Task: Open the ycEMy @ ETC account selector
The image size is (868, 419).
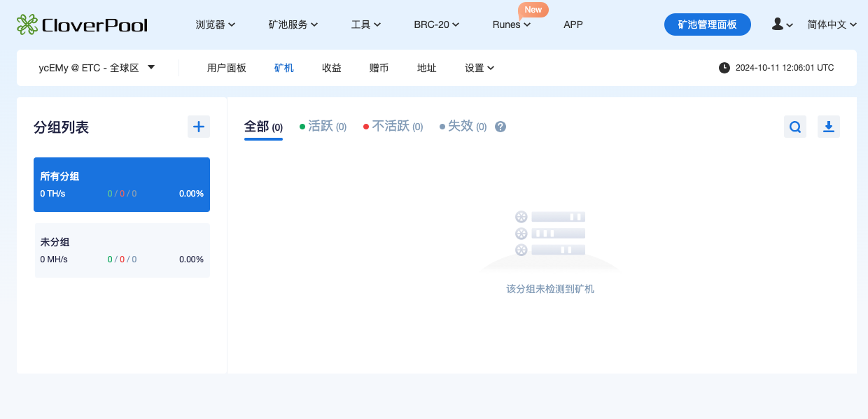Action: (97, 68)
